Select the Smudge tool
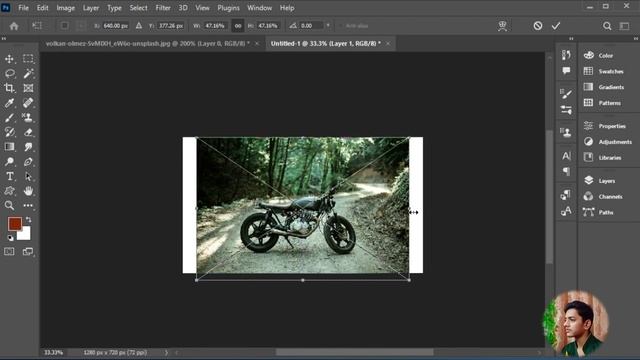Screen dimensions: 640x360 coord(28,147)
